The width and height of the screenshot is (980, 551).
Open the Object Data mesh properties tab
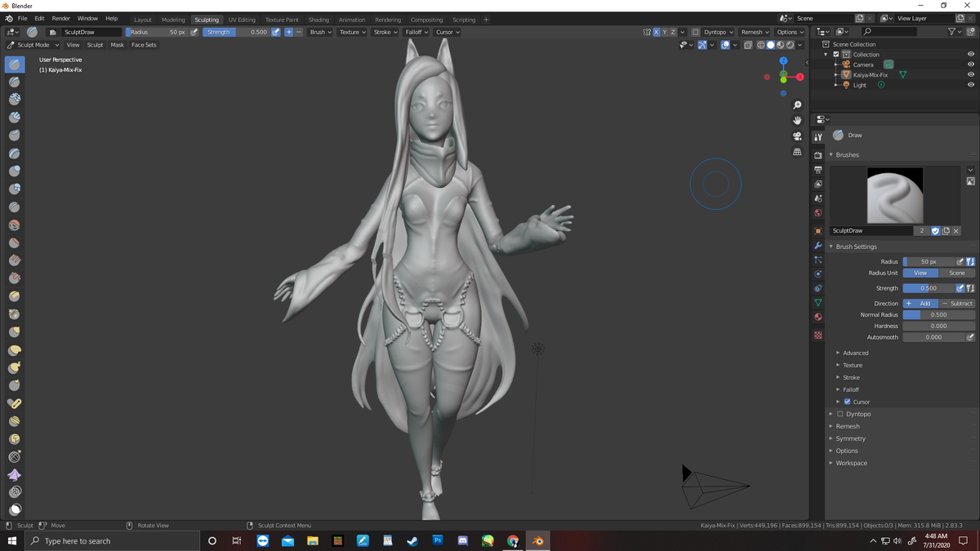pyautogui.click(x=817, y=303)
